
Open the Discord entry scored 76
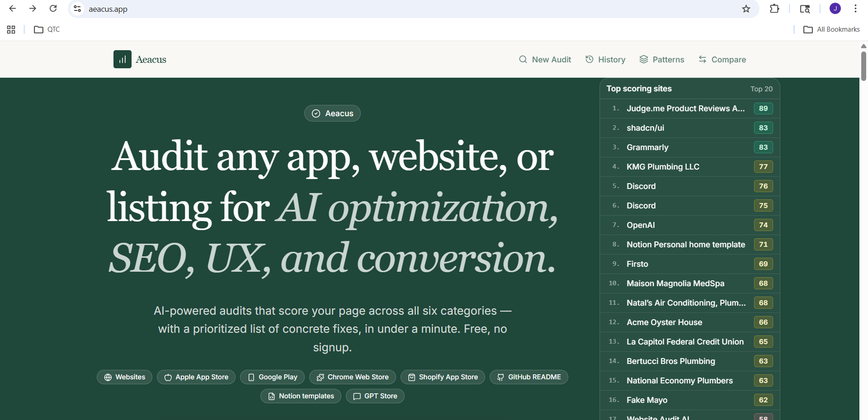coord(690,186)
